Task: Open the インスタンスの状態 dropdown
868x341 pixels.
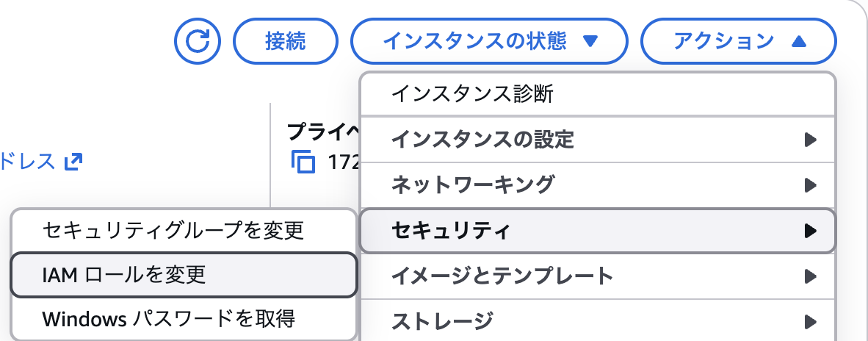Action: (x=489, y=40)
